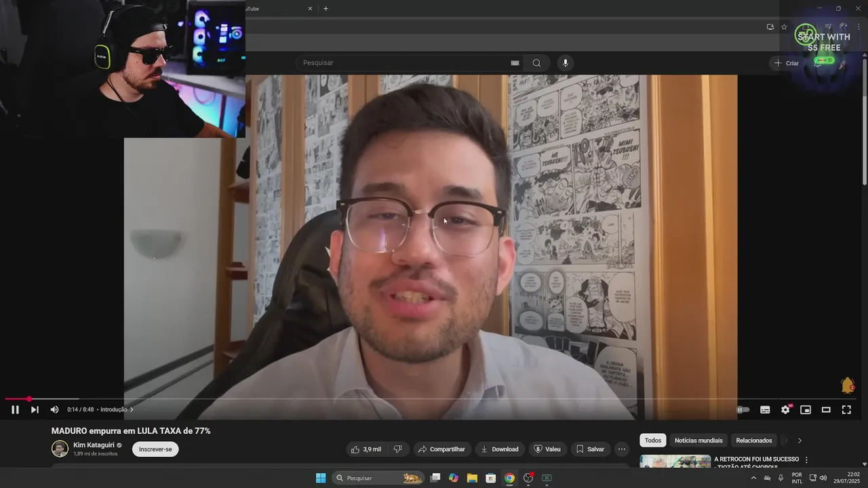Click install/cast icon in address bar
The height and width of the screenshot is (488, 868).
[770, 27]
